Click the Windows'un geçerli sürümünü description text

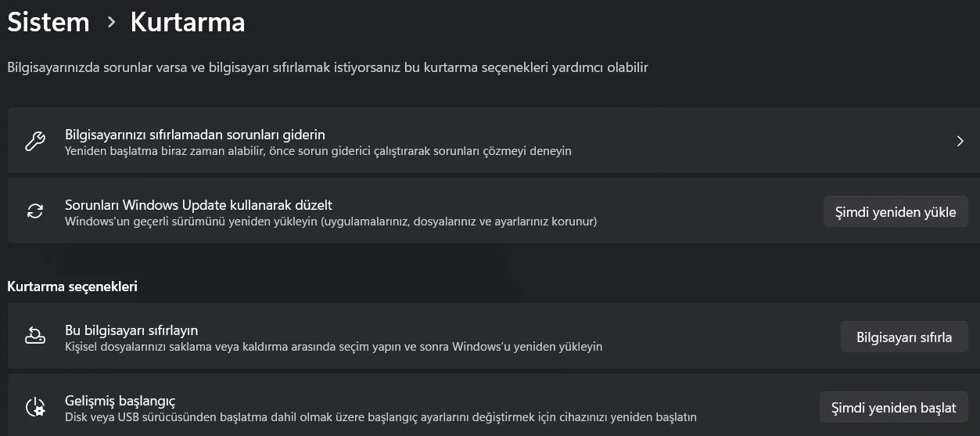(330, 222)
